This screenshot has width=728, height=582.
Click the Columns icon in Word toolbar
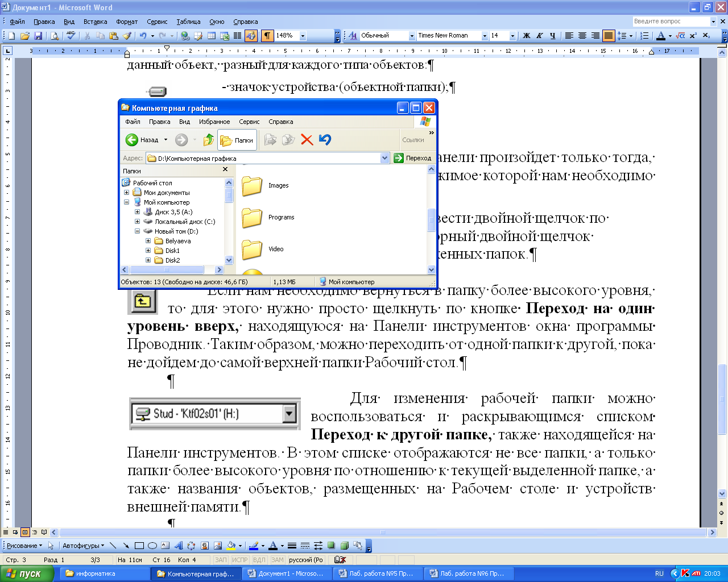pos(238,36)
